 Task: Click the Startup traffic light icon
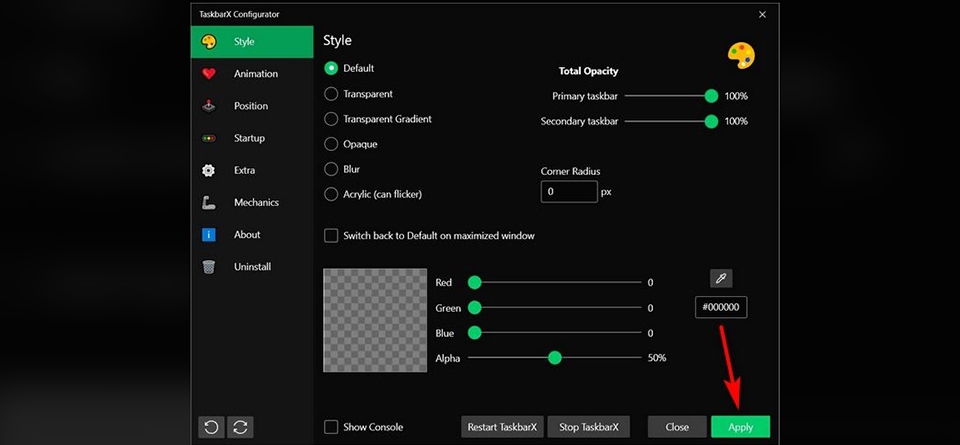coord(209,138)
